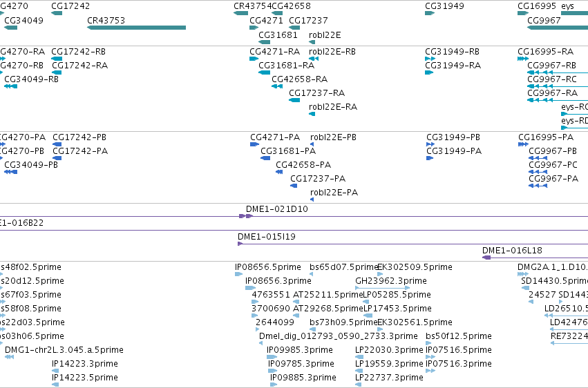
Task: Open transcript robl22E-RA
Action: (333, 107)
